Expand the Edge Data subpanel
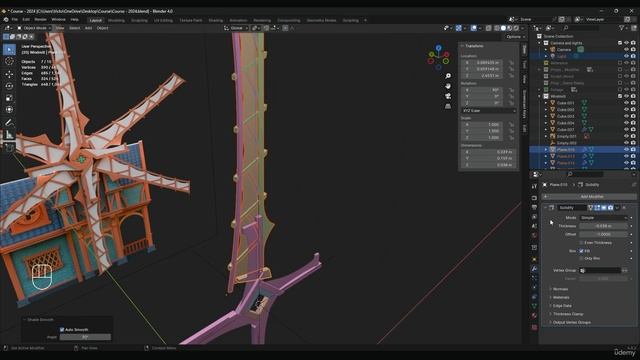This screenshot has height=360, width=640. (x=561, y=306)
